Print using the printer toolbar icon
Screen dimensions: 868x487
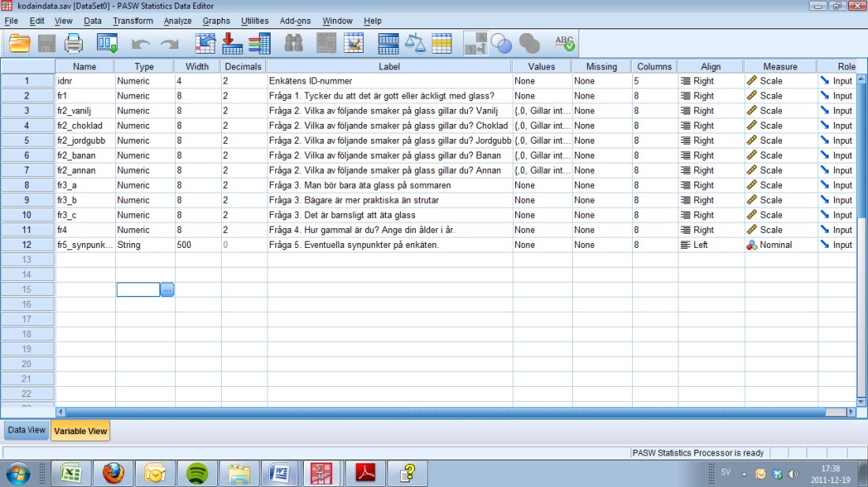[x=73, y=43]
